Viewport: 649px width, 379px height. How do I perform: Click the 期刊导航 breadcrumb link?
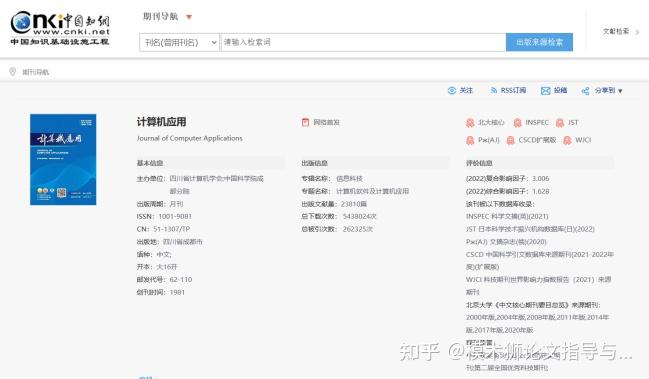pyautogui.click(x=36, y=72)
